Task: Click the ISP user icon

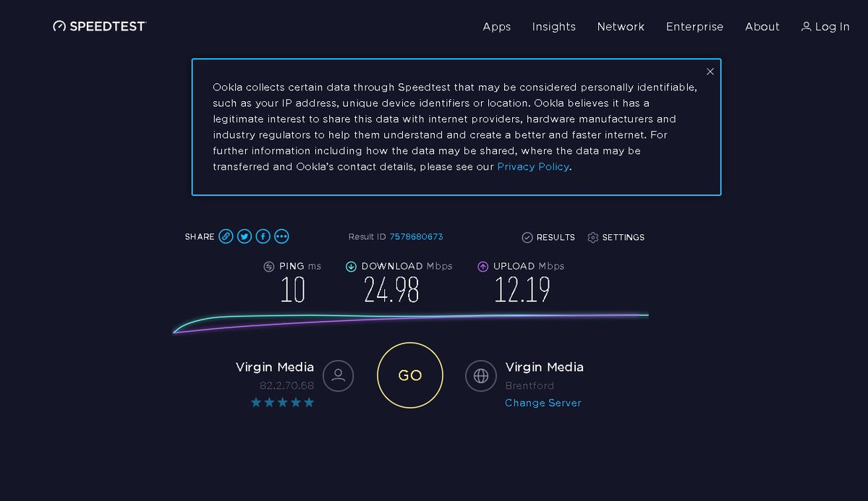Action: pyautogui.click(x=338, y=375)
